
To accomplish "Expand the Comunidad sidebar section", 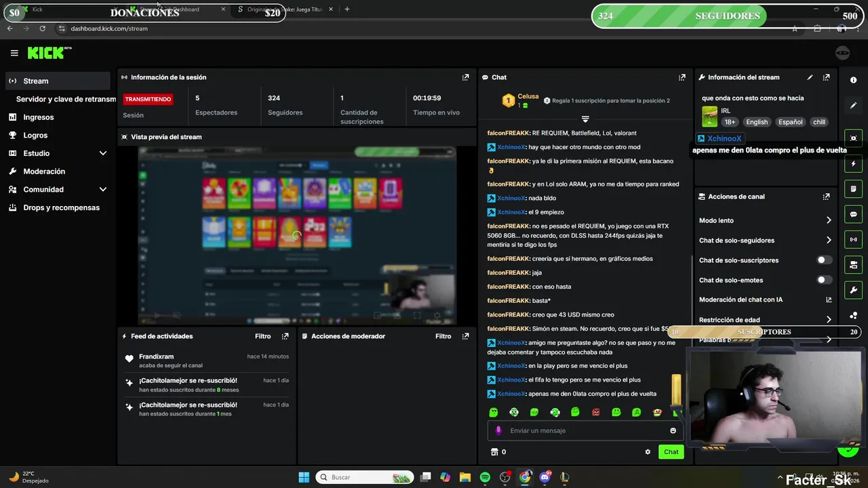I will point(57,190).
